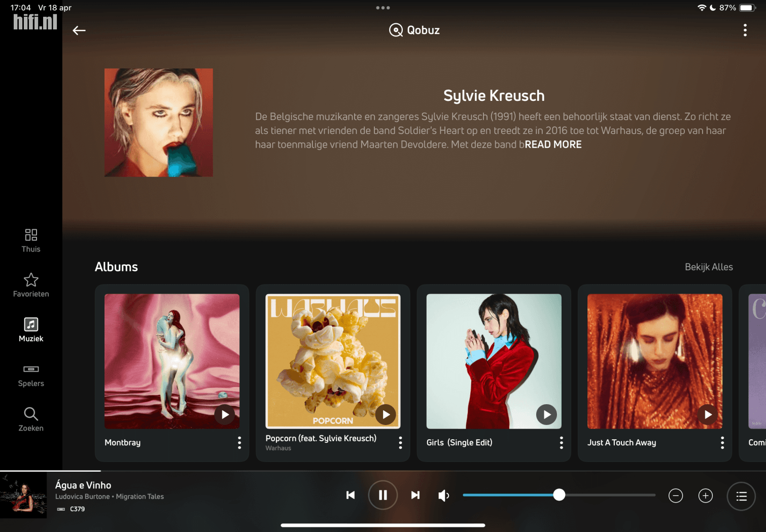Open the Popcorn album cover
The width and height of the screenshot is (766, 532).
pos(333,361)
